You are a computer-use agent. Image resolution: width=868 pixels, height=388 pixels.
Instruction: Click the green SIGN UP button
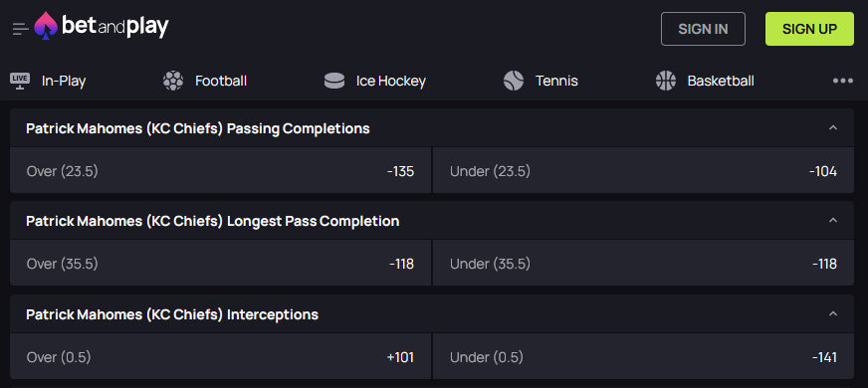point(809,29)
